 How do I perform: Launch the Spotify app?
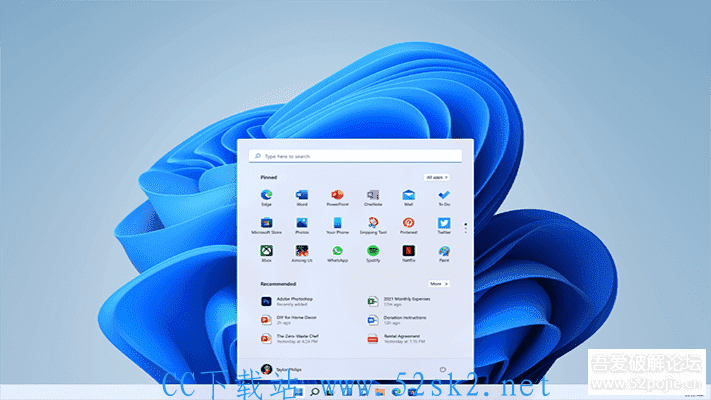pyautogui.click(x=373, y=254)
